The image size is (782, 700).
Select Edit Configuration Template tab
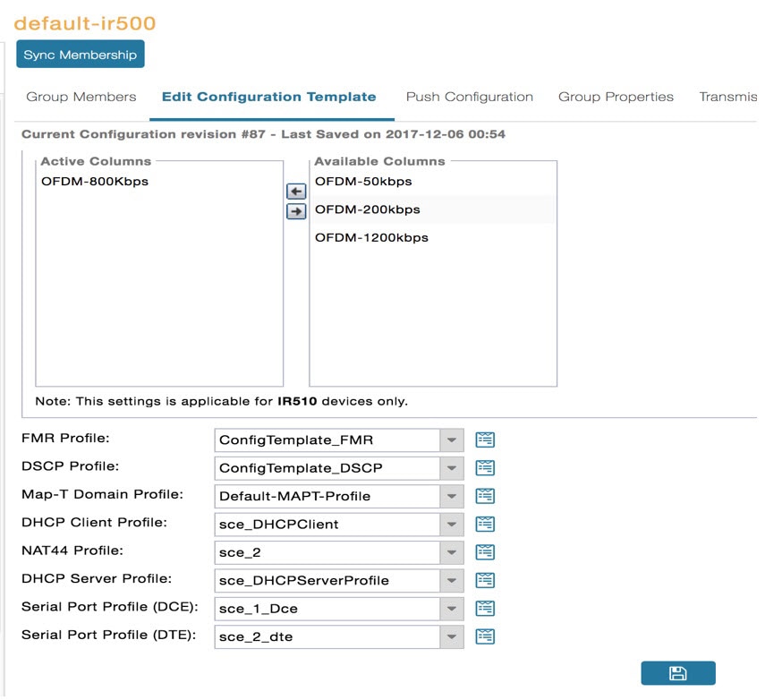pos(269,97)
